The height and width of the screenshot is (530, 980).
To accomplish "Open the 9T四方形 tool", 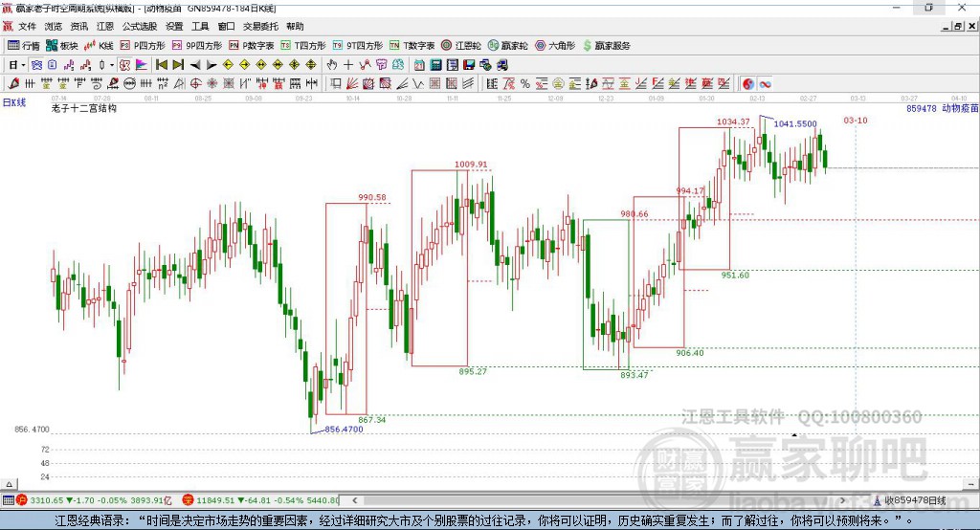I will [358, 46].
